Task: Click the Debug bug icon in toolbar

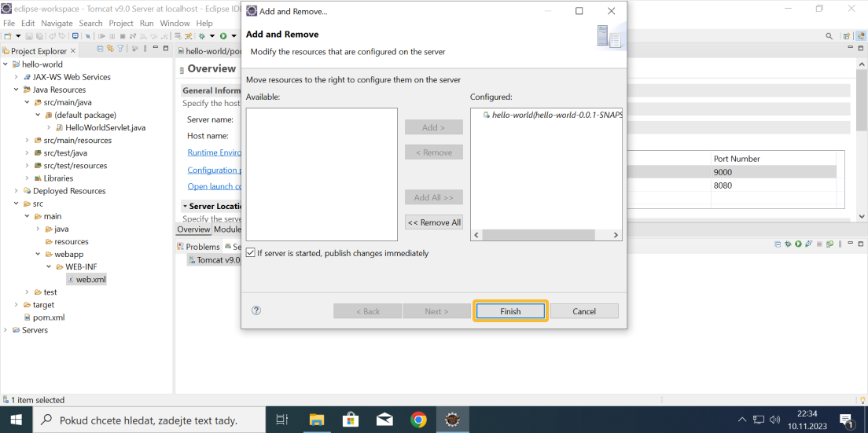Action: click(201, 36)
